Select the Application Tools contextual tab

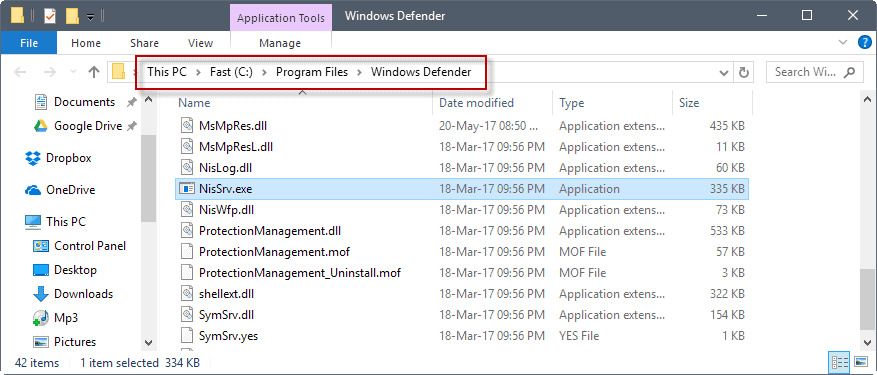point(281,18)
